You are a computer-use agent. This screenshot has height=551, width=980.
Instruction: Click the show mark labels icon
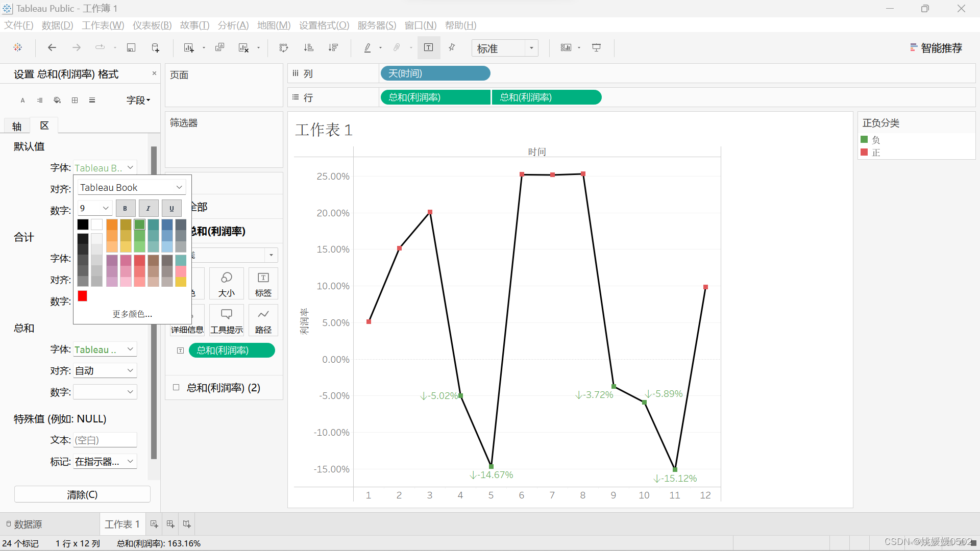click(x=428, y=47)
